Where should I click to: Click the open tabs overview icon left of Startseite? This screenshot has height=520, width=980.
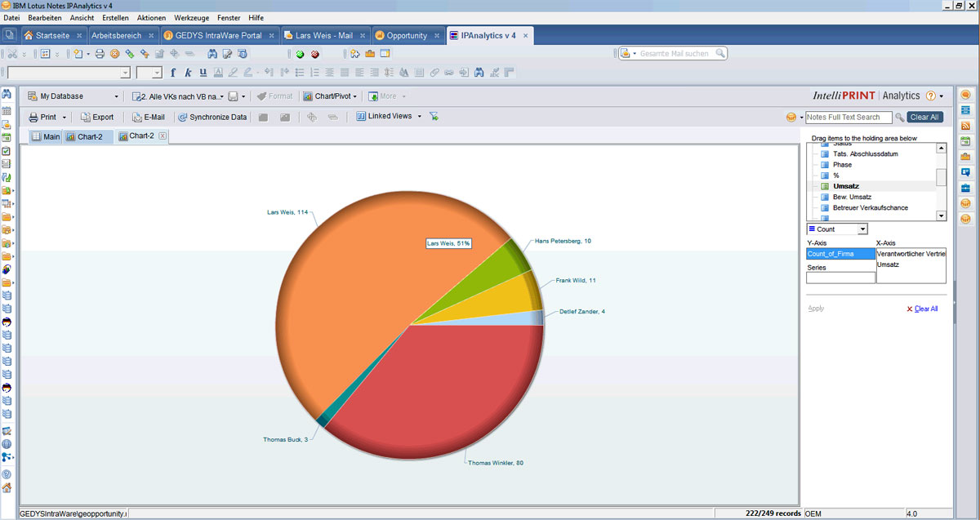(10, 35)
